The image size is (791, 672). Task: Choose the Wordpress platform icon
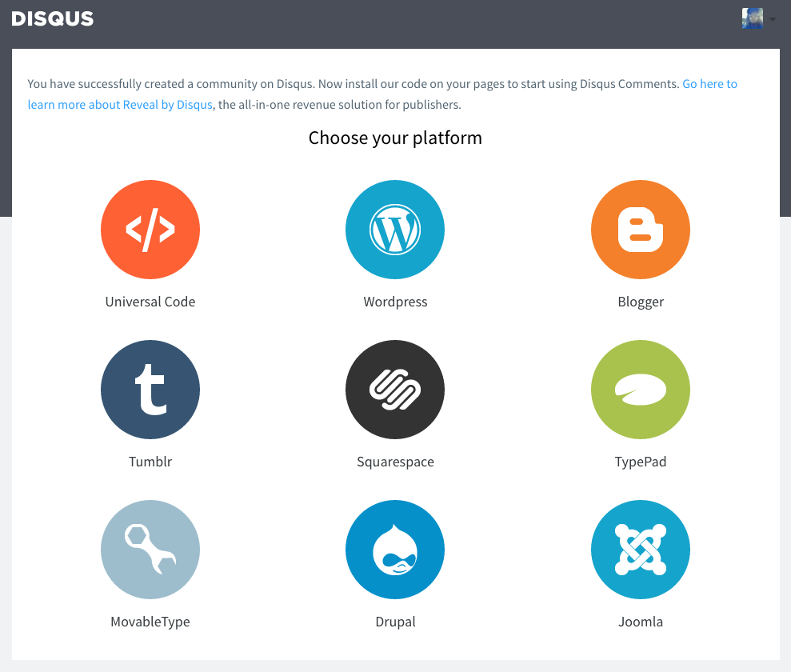point(395,230)
